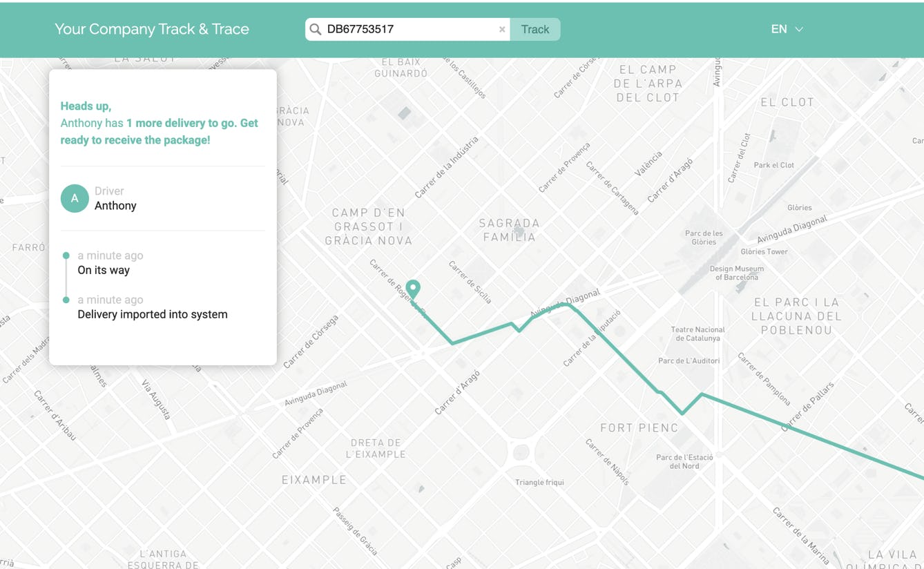Screen dimensions: 924x569
Task: Click the 'On its way' timeline dot
Action: 66,255
